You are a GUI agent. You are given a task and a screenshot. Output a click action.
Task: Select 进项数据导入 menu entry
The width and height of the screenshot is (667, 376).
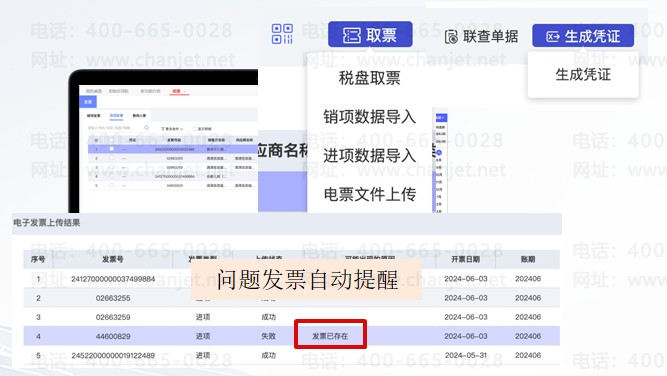pos(369,156)
